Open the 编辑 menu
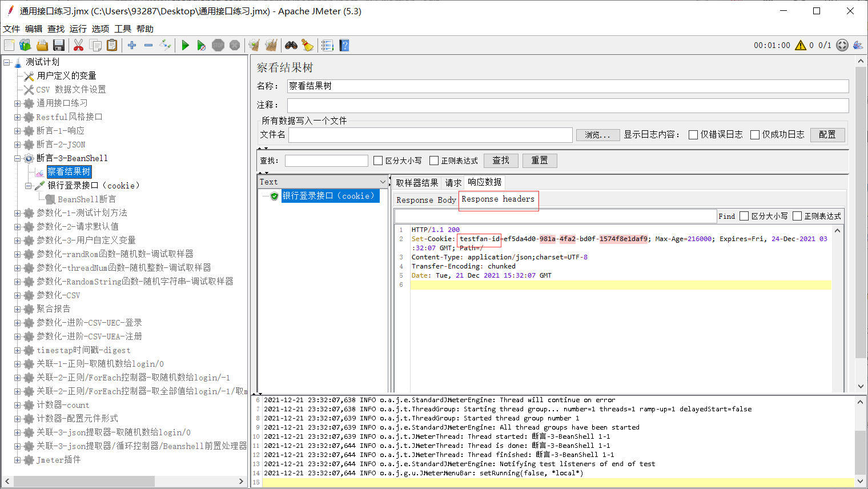Screen dimensions: 868x489 [x=34, y=29]
